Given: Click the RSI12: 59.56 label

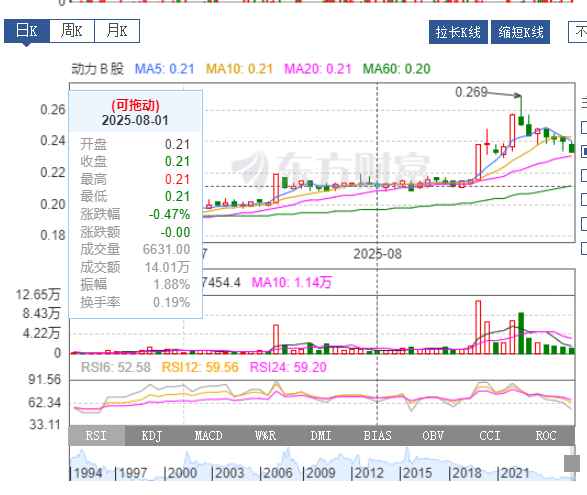Looking at the screenshot, I should click(200, 367).
